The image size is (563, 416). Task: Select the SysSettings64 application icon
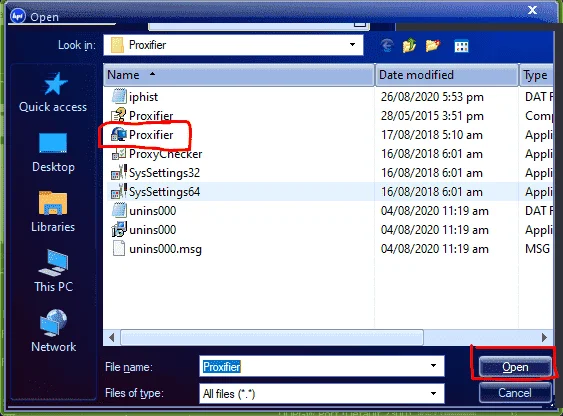(119, 192)
